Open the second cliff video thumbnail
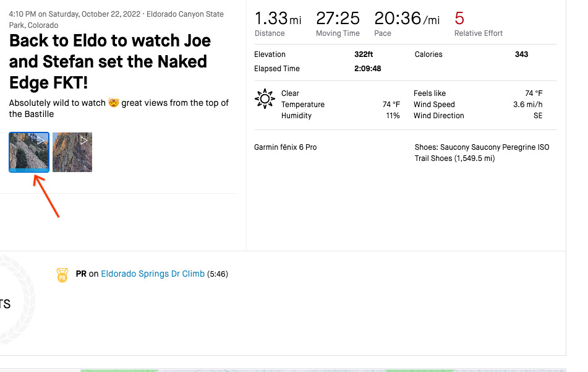588x372 pixels. [72, 152]
